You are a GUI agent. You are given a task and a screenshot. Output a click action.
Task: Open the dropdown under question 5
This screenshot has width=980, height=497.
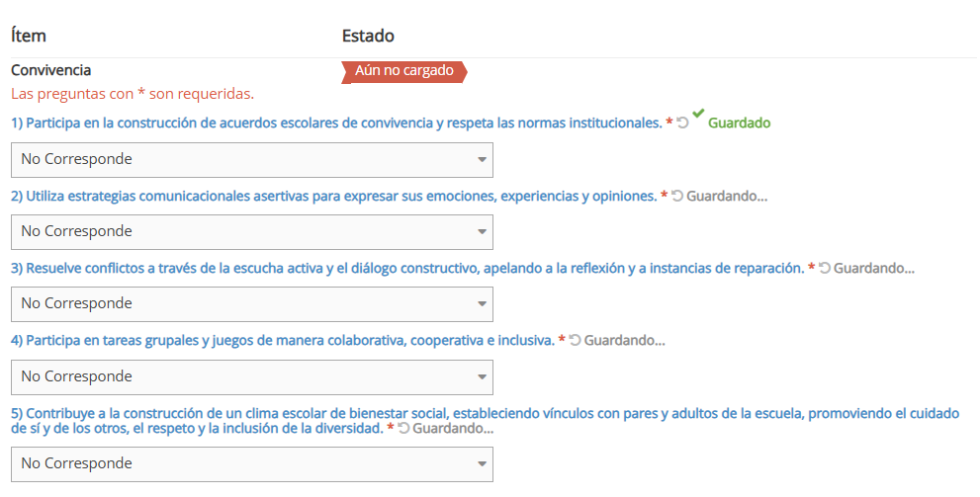coord(251,463)
